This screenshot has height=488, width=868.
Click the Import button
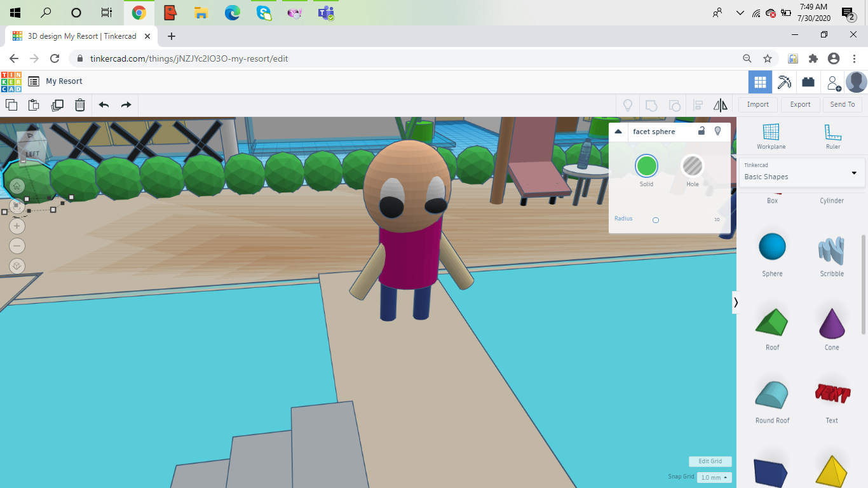point(757,104)
